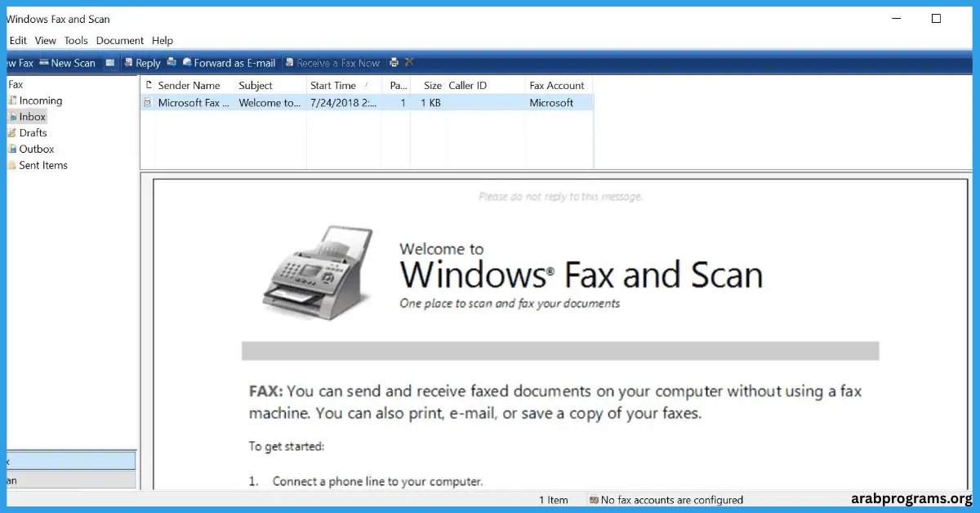Click the fax icon on Microsoft Fax row
Viewport: 980px width, 513px height.
pos(148,103)
